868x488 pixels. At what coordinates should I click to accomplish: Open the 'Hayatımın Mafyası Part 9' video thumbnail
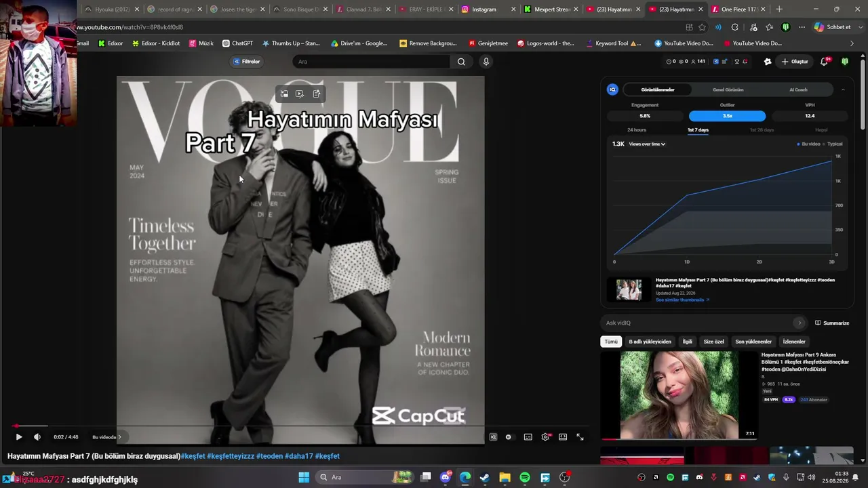pos(679,395)
